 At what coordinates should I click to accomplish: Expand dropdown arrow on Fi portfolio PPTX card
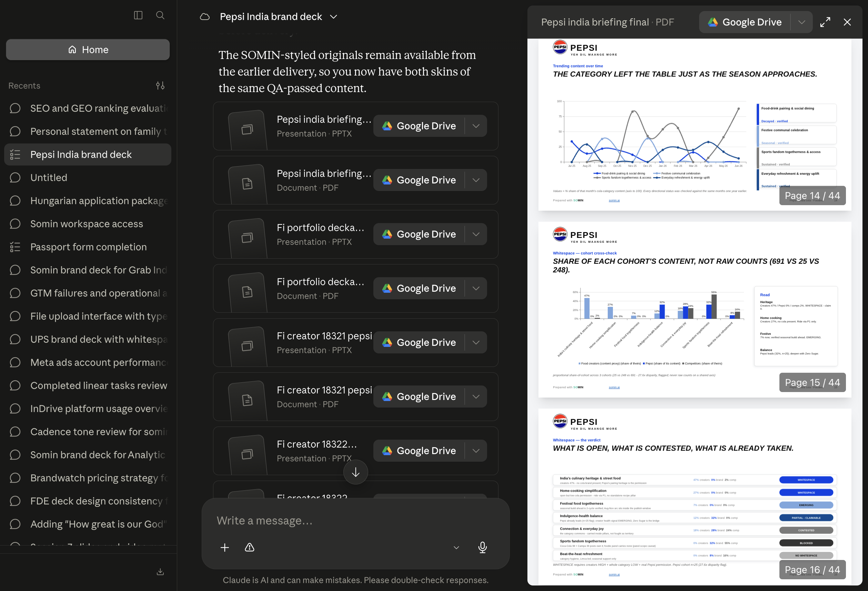coord(476,234)
